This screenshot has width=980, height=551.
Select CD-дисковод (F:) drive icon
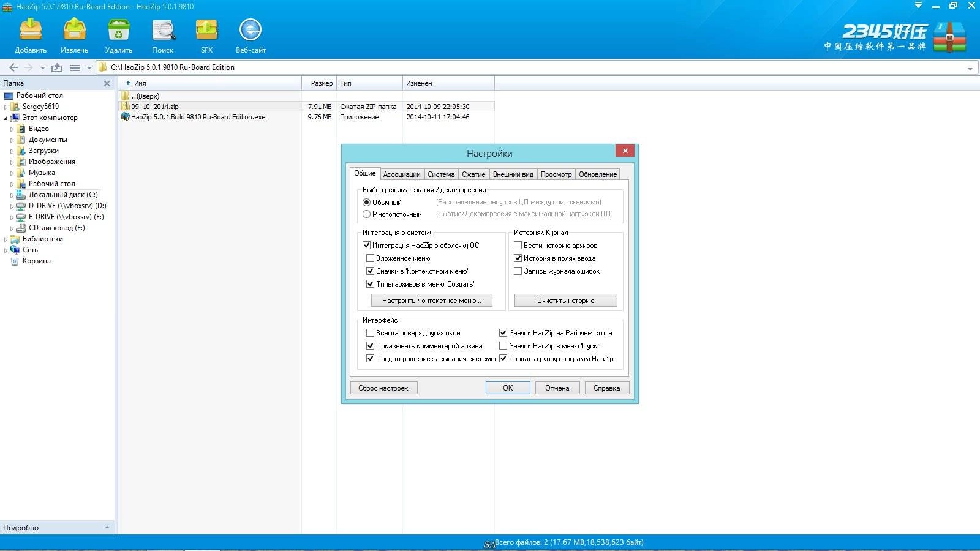click(x=21, y=228)
